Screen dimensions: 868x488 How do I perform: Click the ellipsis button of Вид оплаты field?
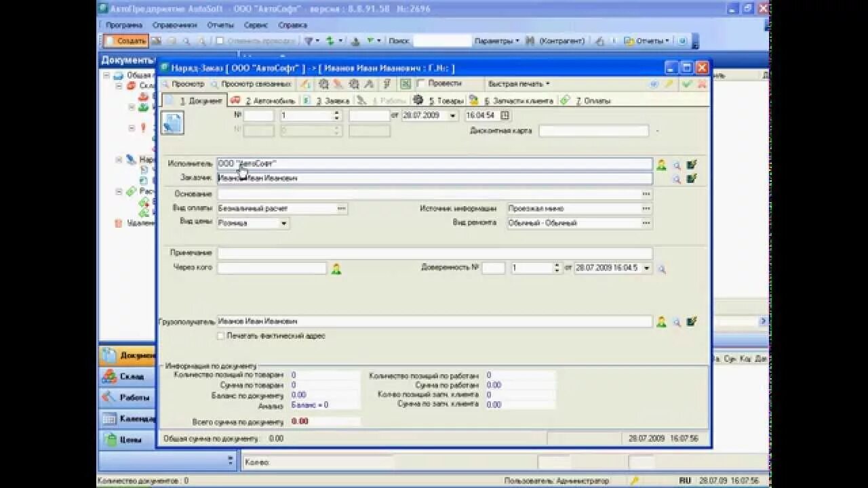[342, 209]
